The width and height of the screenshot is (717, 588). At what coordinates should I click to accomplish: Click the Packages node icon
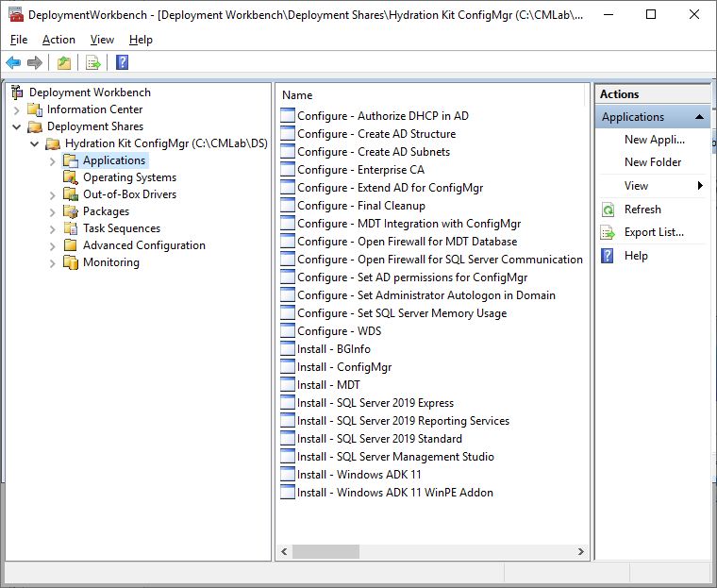tap(71, 211)
